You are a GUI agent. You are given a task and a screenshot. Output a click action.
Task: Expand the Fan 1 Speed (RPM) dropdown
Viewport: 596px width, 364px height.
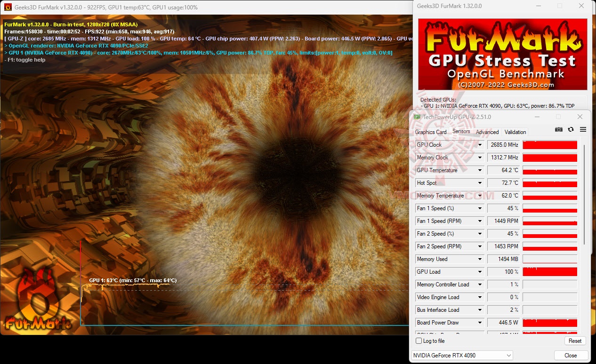tap(480, 221)
